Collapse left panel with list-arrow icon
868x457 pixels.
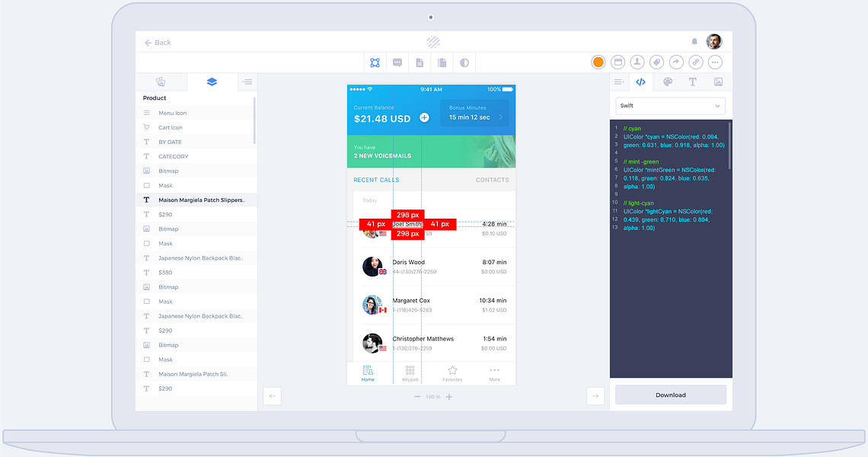pos(247,82)
